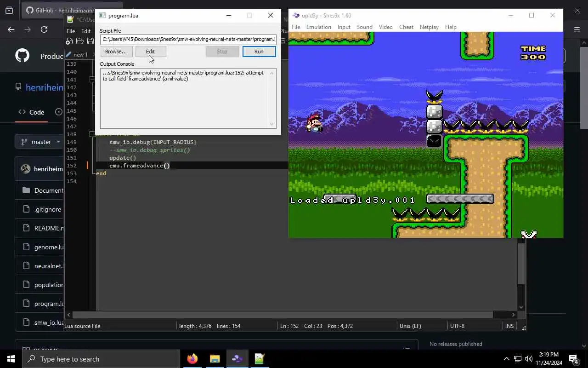Viewport: 588px width, 368px height.
Task: Run the Lua script
Action: click(x=259, y=52)
